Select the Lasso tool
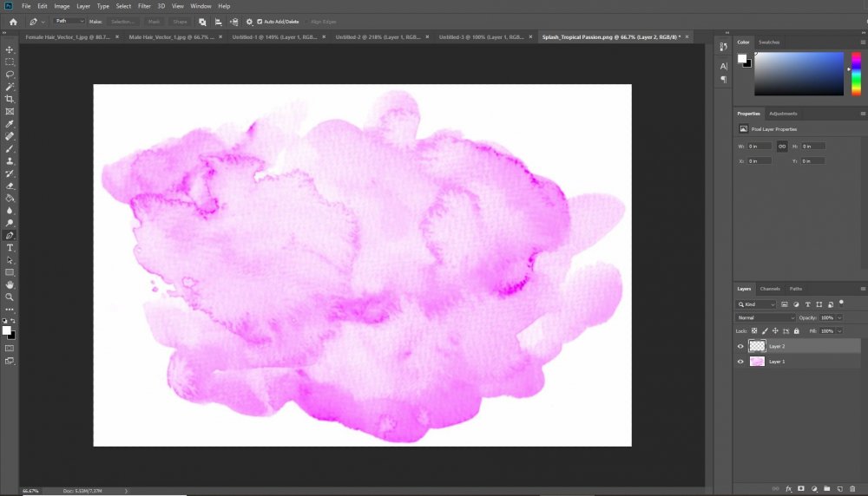This screenshot has width=868, height=496. pyautogui.click(x=10, y=75)
